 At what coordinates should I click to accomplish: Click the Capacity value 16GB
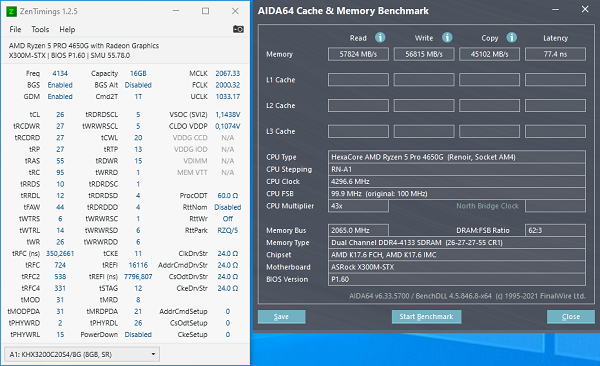138,74
